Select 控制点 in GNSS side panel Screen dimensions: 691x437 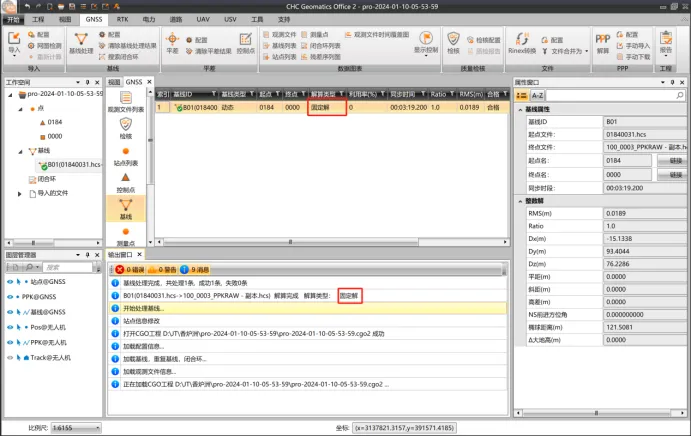click(126, 183)
